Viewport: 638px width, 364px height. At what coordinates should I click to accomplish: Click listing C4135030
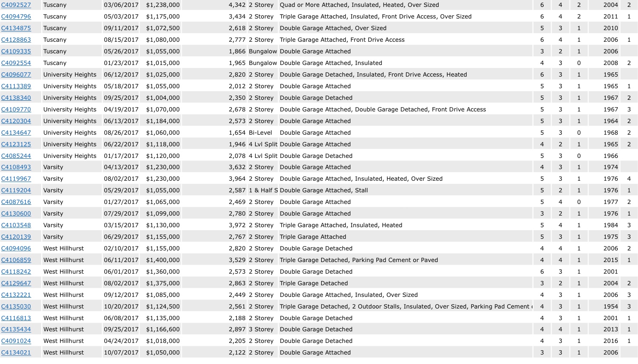(16, 307)
